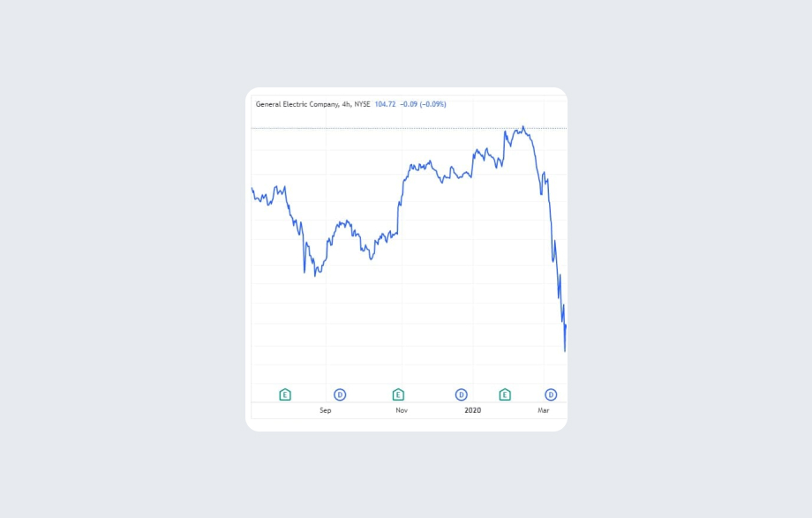The image size is (812, 518).
Task: Select the dividend marker above the Mar label
Action: click(551, 394)
